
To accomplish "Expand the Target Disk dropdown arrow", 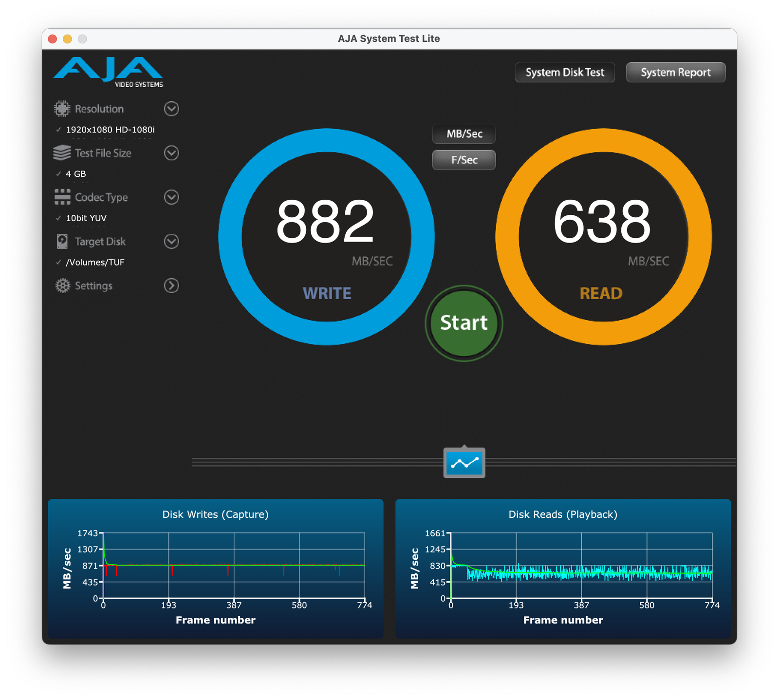I will pos(171,241).
